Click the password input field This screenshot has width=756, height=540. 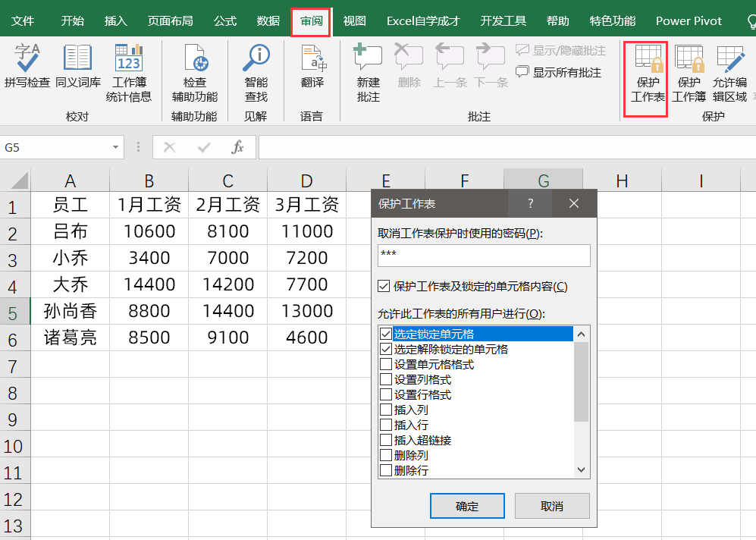click(484, 256)
